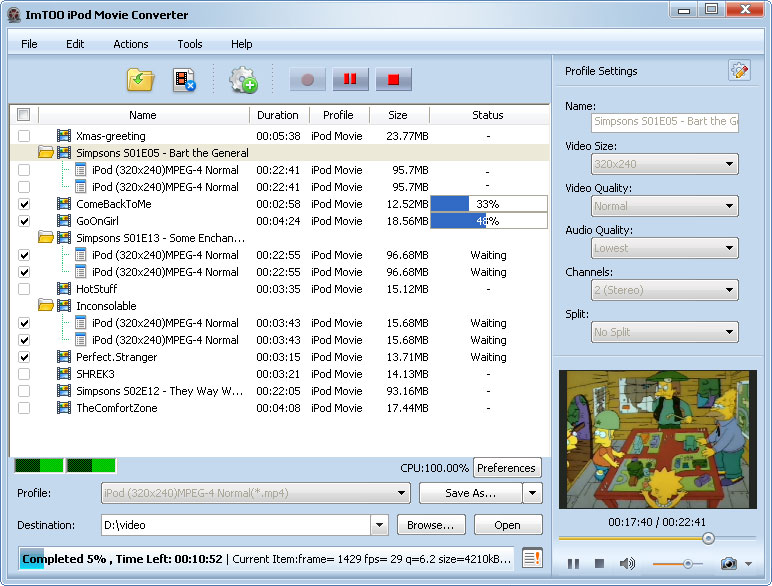Click film icon of Perfect.Stranger
The height and width of the screenshot is (586, 772).
coord(64,357)
